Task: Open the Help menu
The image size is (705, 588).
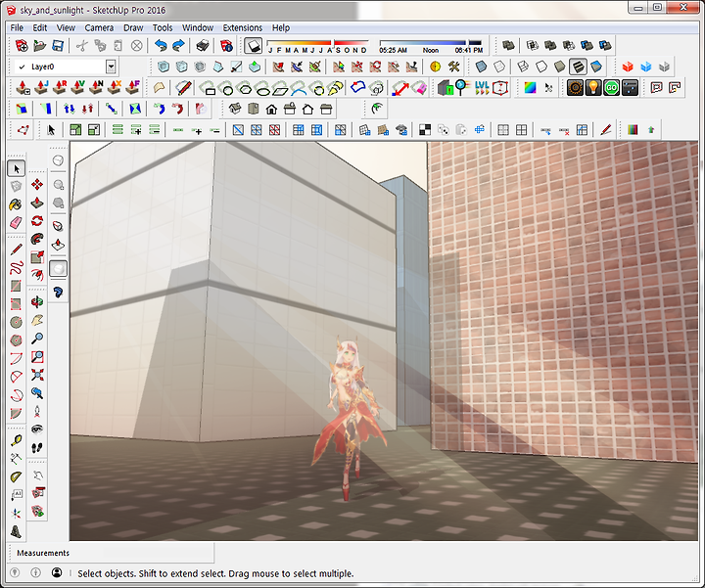Action: (281, 27)
